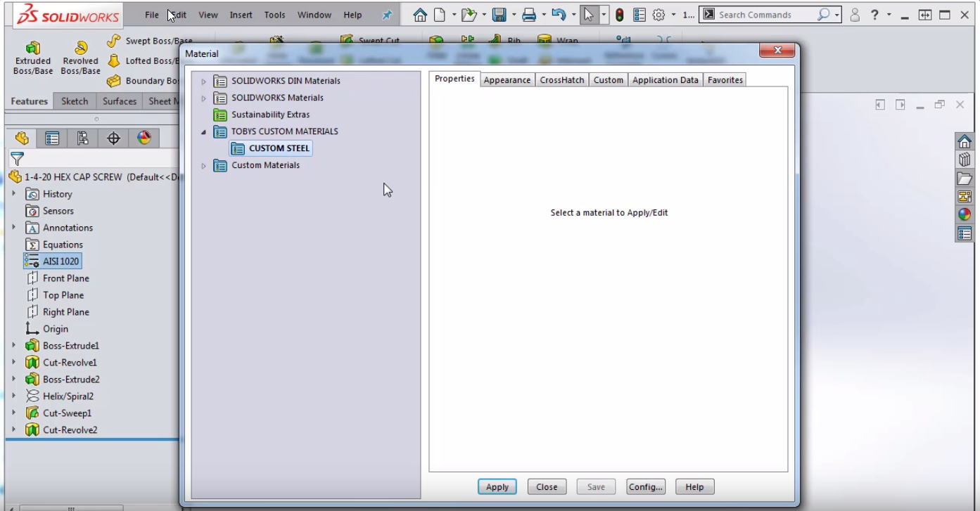The width and height of the screenshot is (980, 511).
Task: Click the pin icon beside Help menu
Action: tap(387, 15)
